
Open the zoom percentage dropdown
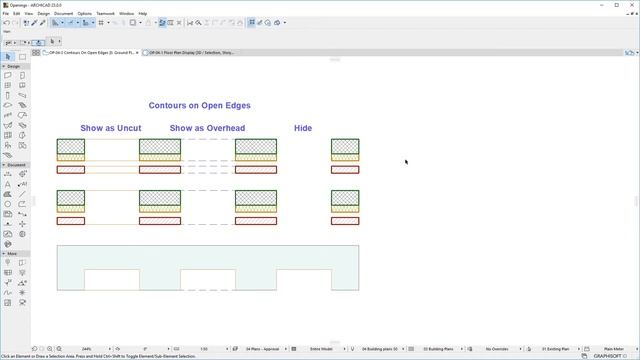click(109, 349)
